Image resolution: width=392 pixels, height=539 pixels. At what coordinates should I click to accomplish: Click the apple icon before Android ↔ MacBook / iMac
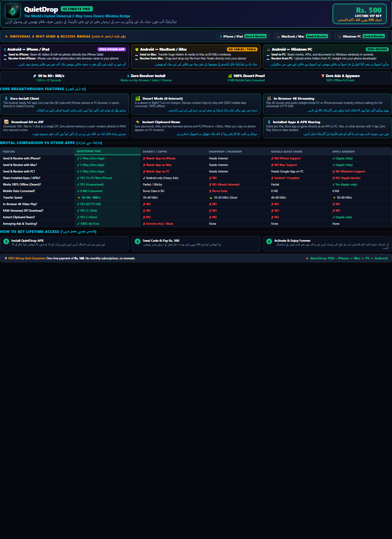pos(137,50)
